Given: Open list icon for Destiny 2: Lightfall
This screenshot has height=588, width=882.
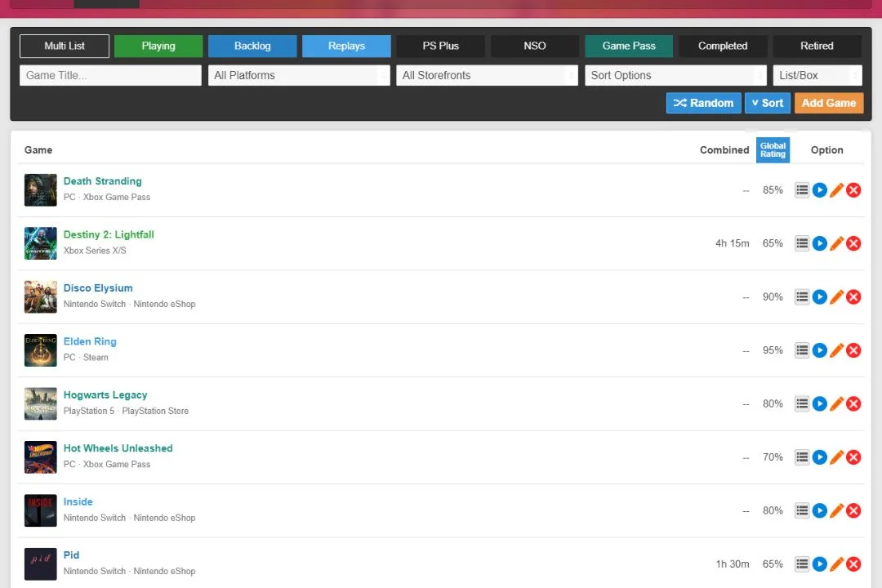Looking at the screenshot, I should pos(802,243).
